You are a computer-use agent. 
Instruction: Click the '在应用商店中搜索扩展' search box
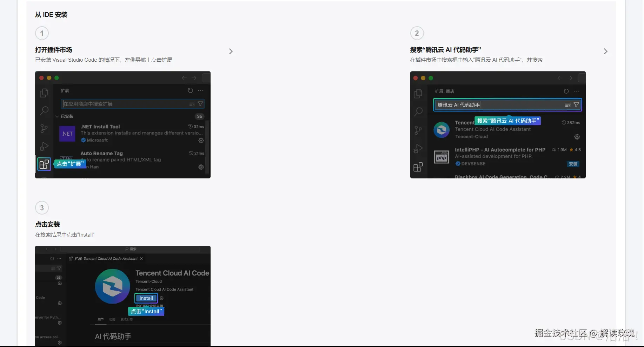coord(133,104)
